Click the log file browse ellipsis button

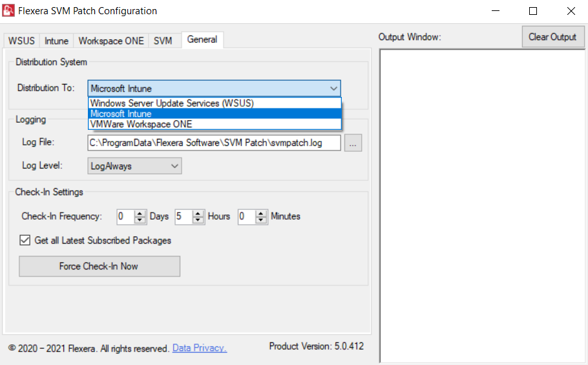(353, 143)
